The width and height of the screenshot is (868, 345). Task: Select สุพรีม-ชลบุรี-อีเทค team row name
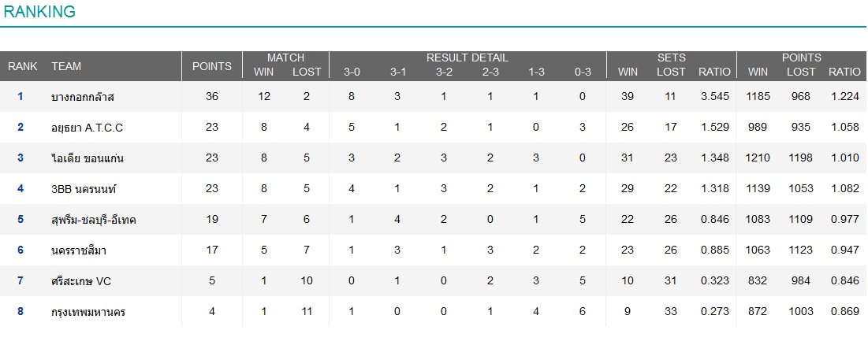(x=93, y=220)
